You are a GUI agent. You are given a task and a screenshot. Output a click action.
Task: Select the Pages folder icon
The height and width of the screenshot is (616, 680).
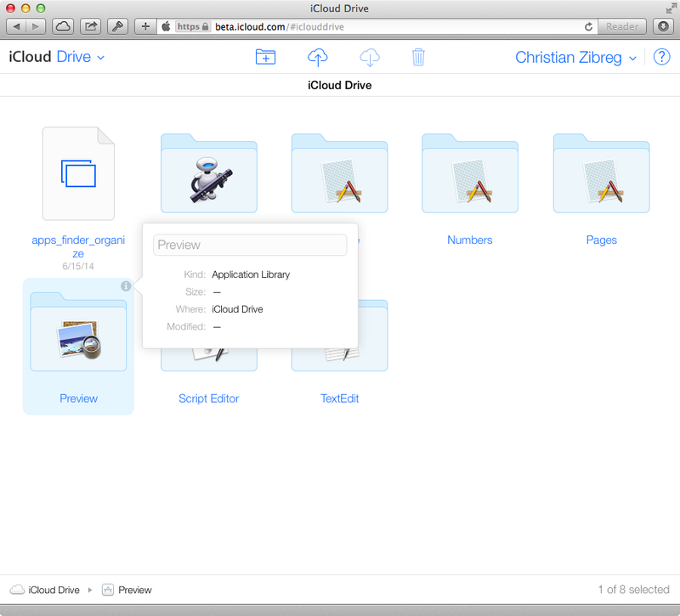coord(602,173)
